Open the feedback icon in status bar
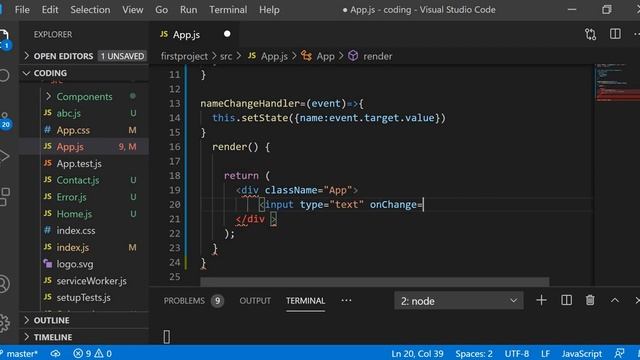 [x=619, y=353]
